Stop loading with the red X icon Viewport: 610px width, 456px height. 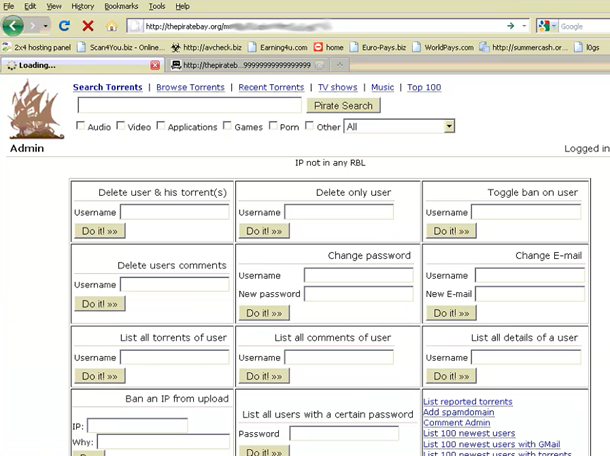tap(88, 26)
